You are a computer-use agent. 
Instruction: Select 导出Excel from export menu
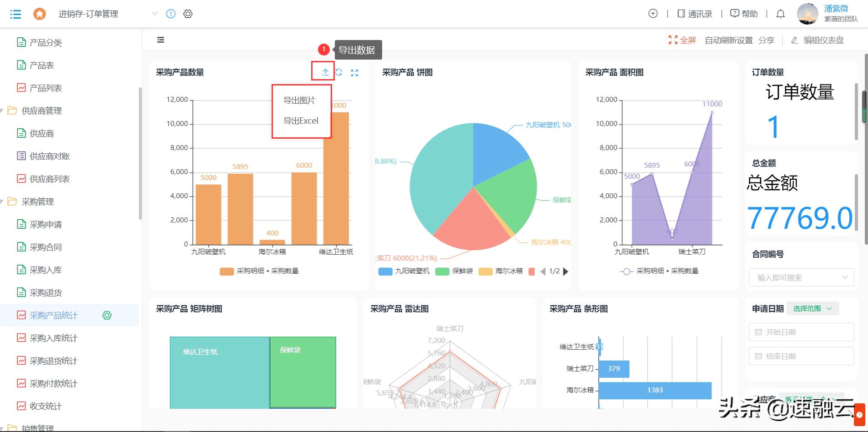[301, 121]
